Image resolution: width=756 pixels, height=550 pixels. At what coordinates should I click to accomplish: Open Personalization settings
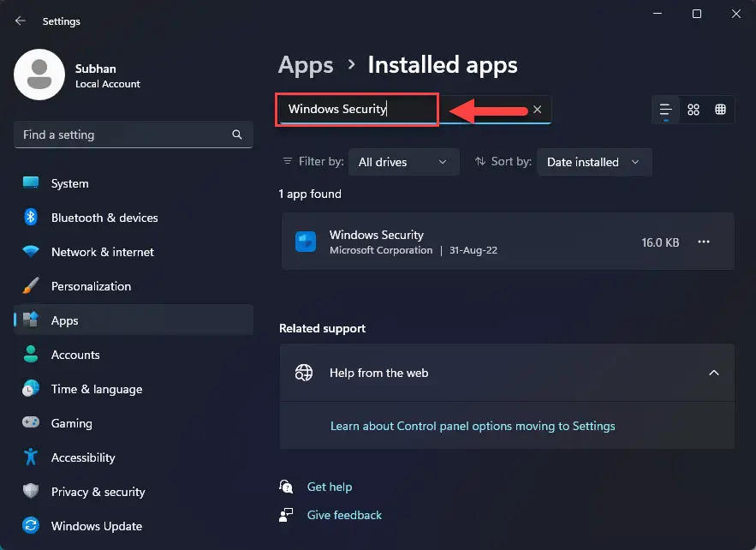click(134, 286)
